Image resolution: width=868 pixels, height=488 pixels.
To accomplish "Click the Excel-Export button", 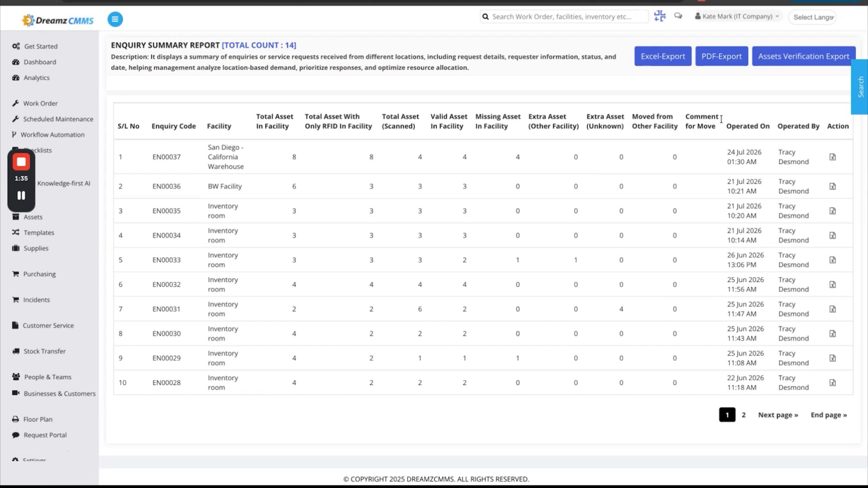I will coord(663,56).
